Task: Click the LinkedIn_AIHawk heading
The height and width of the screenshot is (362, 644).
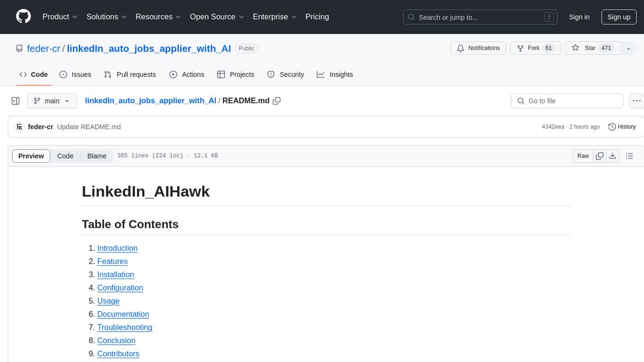Action: (x=146, y=191)
